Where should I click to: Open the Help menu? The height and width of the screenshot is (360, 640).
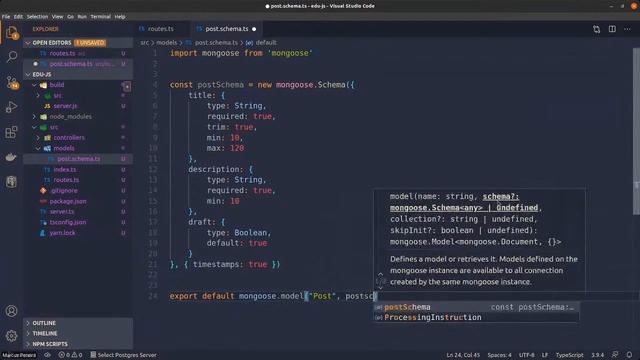[x=120, y=17]
